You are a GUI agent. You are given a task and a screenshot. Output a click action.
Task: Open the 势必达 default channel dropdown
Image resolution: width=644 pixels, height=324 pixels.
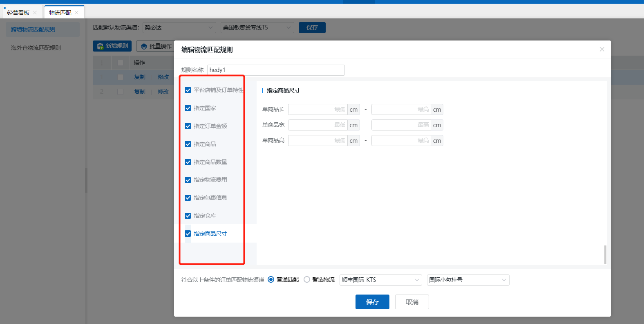click(x=179, y=27)
